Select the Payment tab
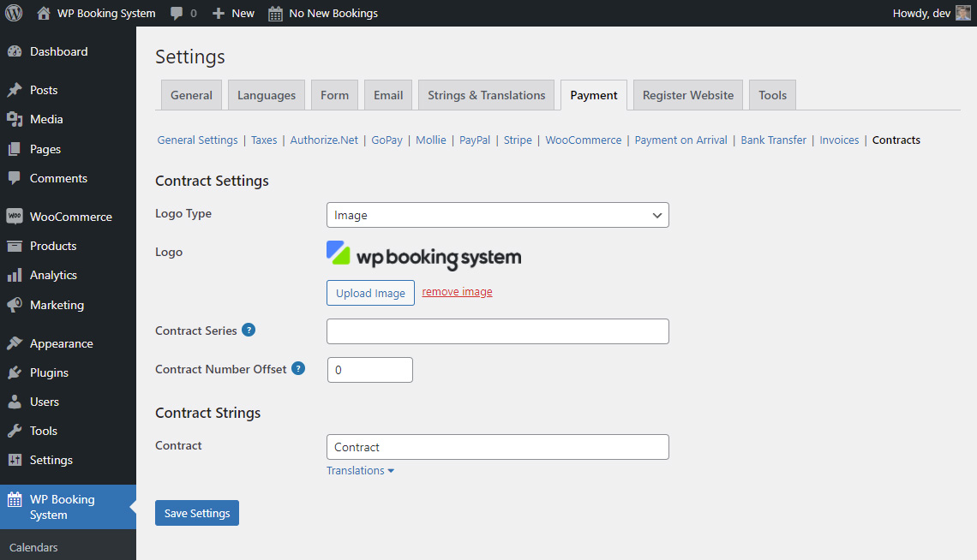This screenshot has width=977, height=560. point(594,95)
